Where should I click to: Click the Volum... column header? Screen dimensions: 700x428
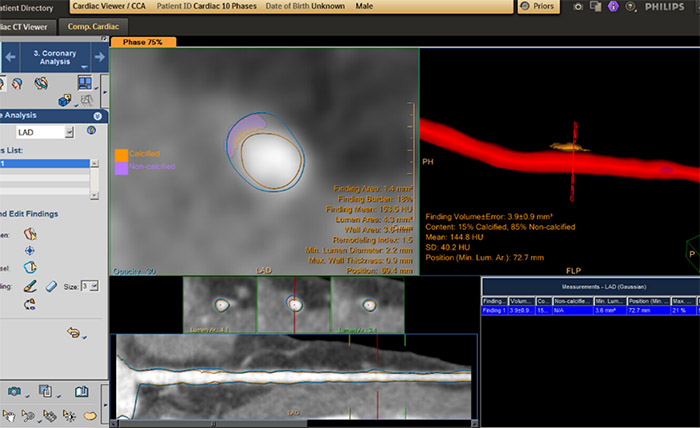(x=521, y=301)
